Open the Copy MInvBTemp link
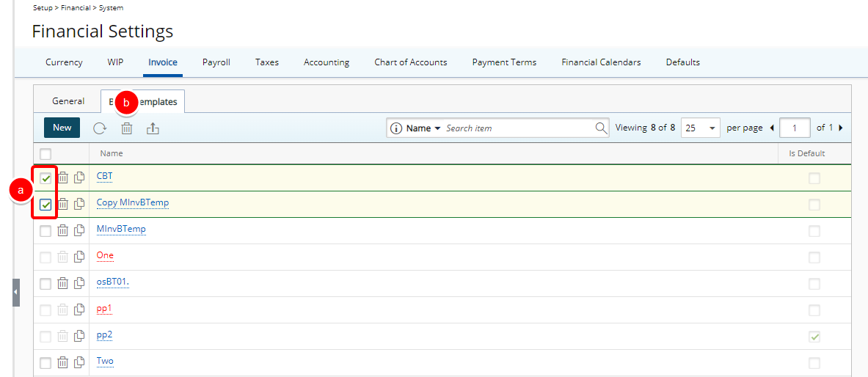868x377 pixels. [133, 202]
